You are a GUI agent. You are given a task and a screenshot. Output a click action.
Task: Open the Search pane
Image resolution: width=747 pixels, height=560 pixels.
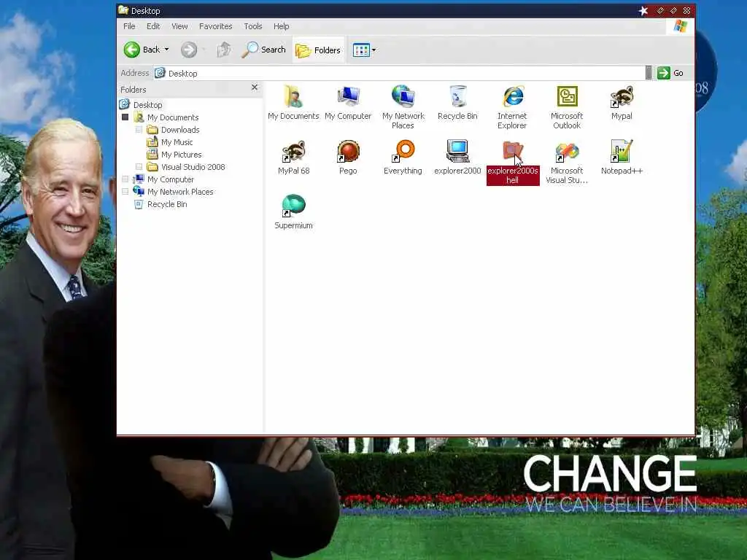tap(263, 50)
